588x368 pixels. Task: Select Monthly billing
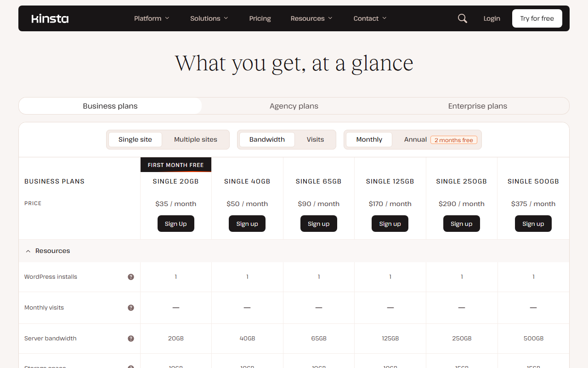click(x=369, y=139)
